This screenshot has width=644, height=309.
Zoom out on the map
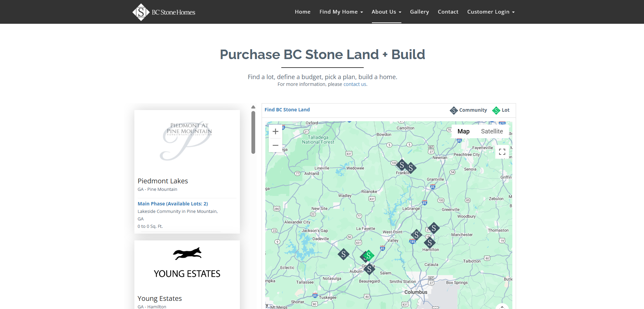coord(276,145)
